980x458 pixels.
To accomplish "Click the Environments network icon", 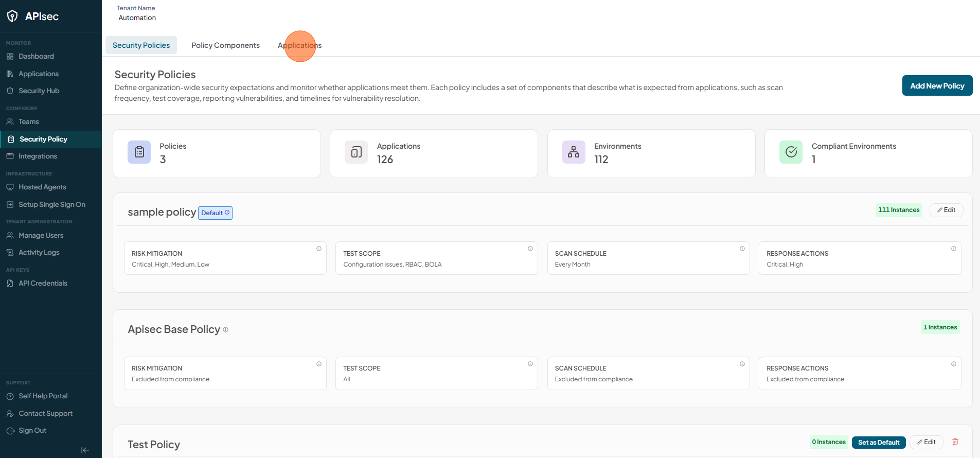I will tap(574, 152).
